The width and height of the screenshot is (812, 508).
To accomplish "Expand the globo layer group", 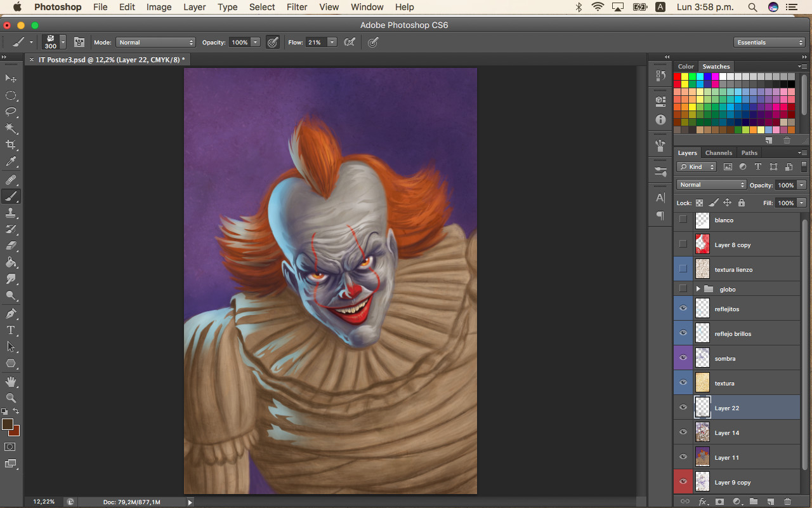I will click(698, 289).
